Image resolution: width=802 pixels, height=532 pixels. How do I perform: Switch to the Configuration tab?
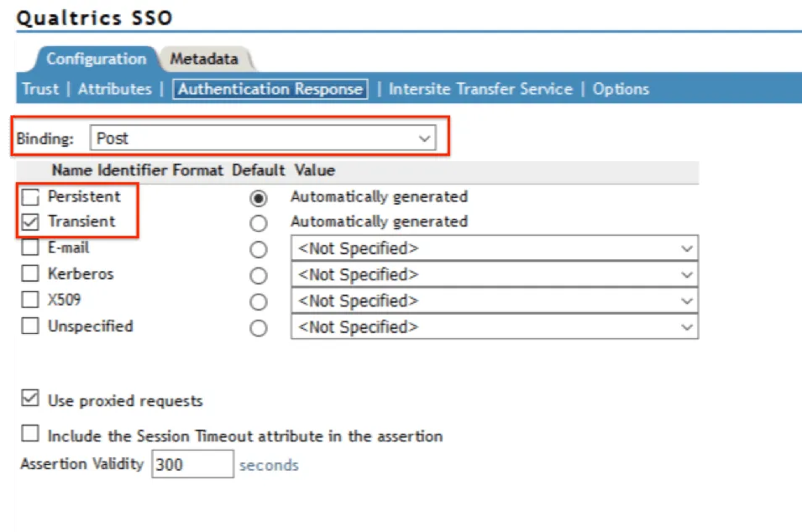95,59
